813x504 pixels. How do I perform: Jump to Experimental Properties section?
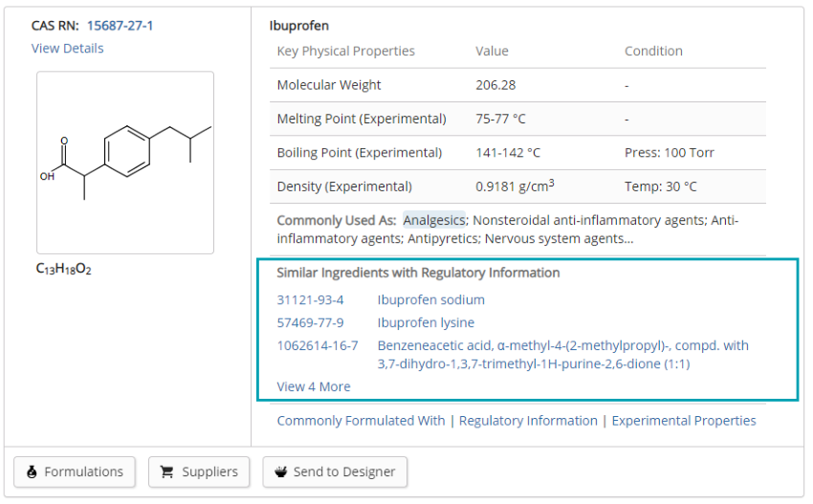(x=684, y=421)
